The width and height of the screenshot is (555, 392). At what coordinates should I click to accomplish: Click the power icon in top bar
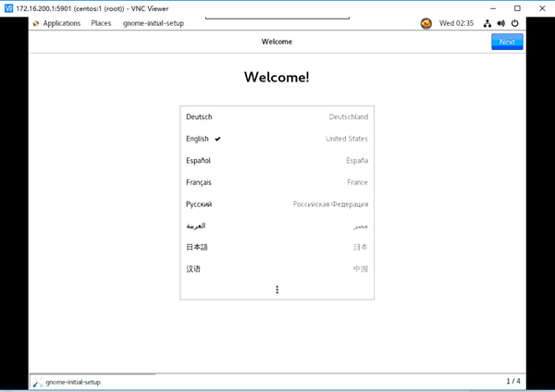pos(514,23)
